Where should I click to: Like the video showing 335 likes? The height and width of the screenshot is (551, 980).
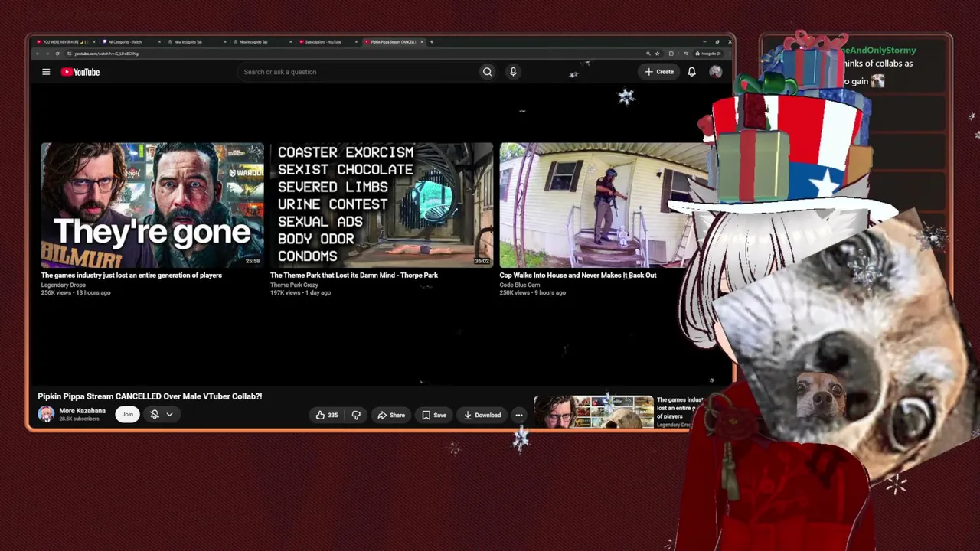[327, 415]
